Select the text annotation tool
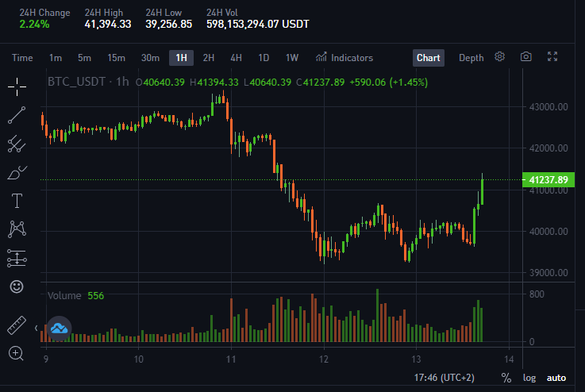The width and height of the screenshot is (585, 392). [17, 201]
